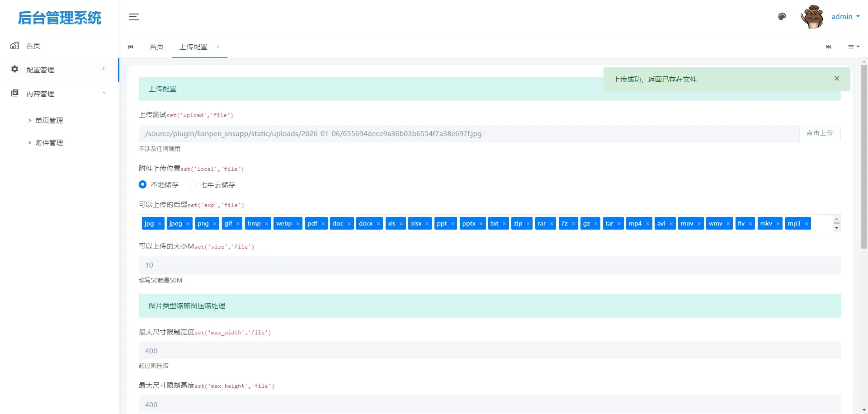This screenshot has height=414, width=868.
Task: Delete the pdf suffix tag
Action: tap(323, 224)
